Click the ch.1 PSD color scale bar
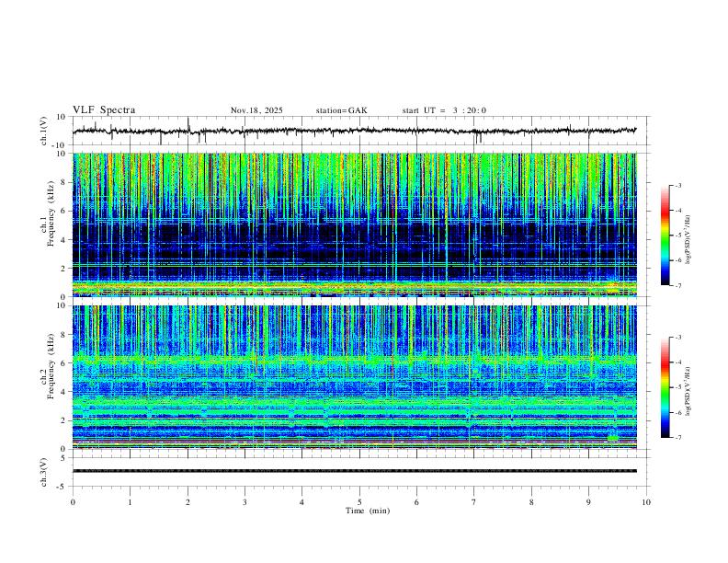 pos(665,236)
